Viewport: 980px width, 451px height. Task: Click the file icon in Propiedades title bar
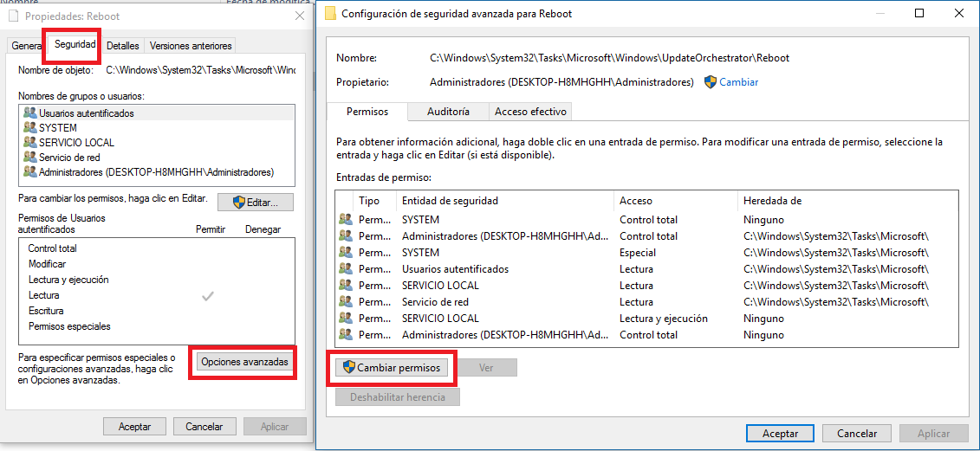click(x=12, y=16)
